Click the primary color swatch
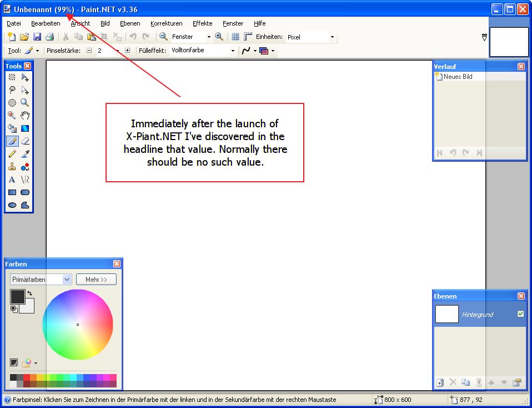 (x=17, y=296)
